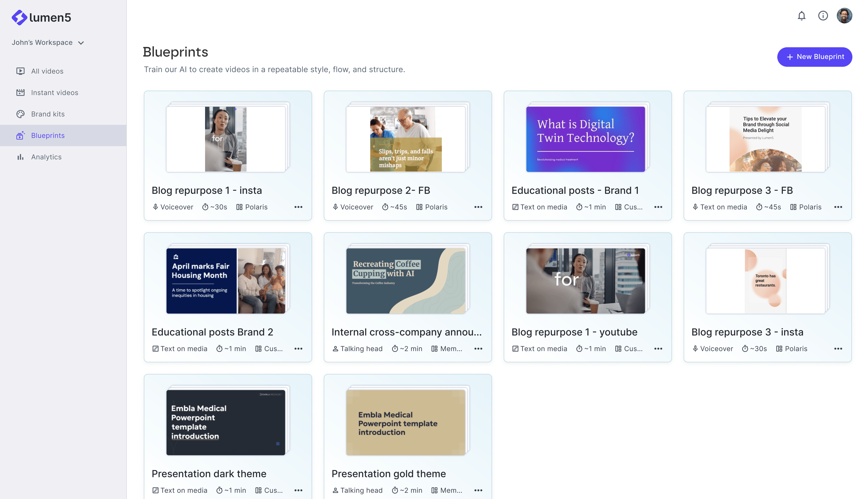This screenshot has height=499, width=868.
Task: Click the info circle icon
Action: coord(823,16)
